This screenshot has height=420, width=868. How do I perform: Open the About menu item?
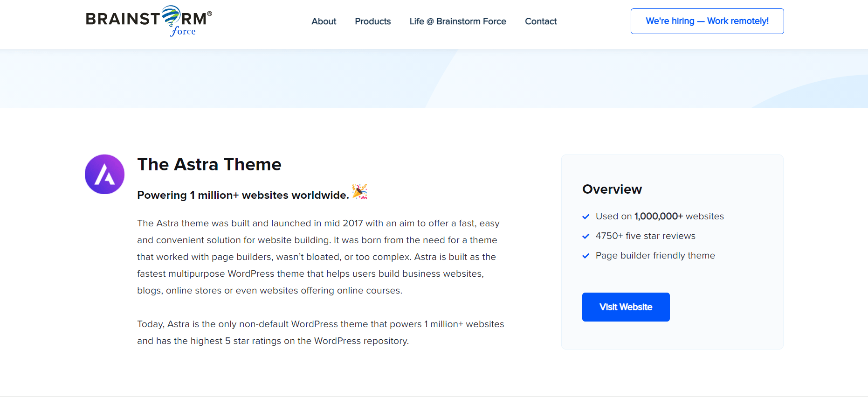(324, 21)
